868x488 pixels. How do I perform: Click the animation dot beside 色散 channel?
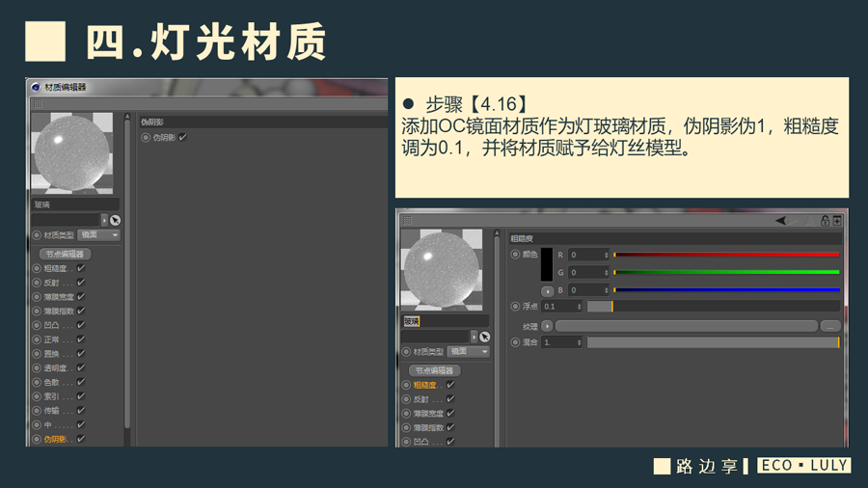37,382
